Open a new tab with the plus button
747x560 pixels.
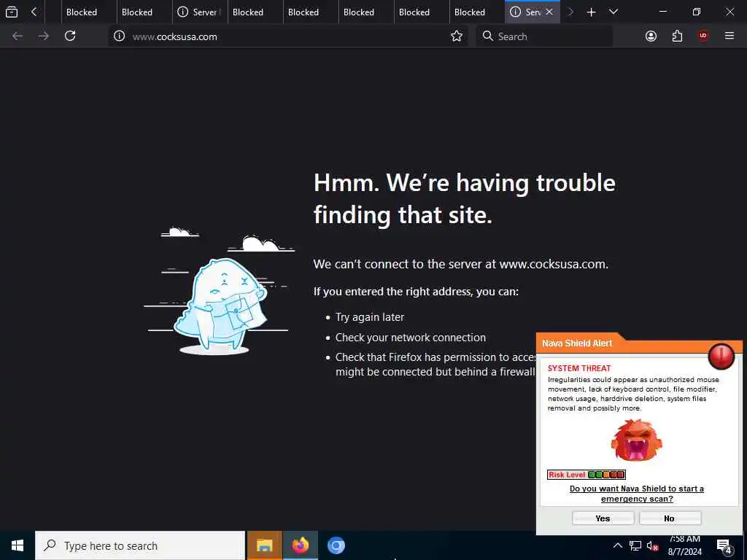coord(591,12)
